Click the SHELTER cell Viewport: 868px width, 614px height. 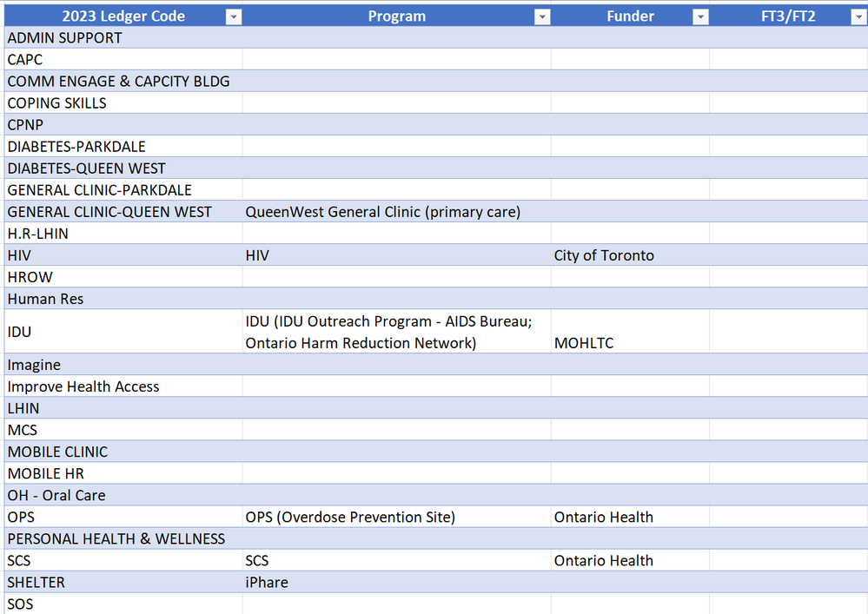coord(123,582)
